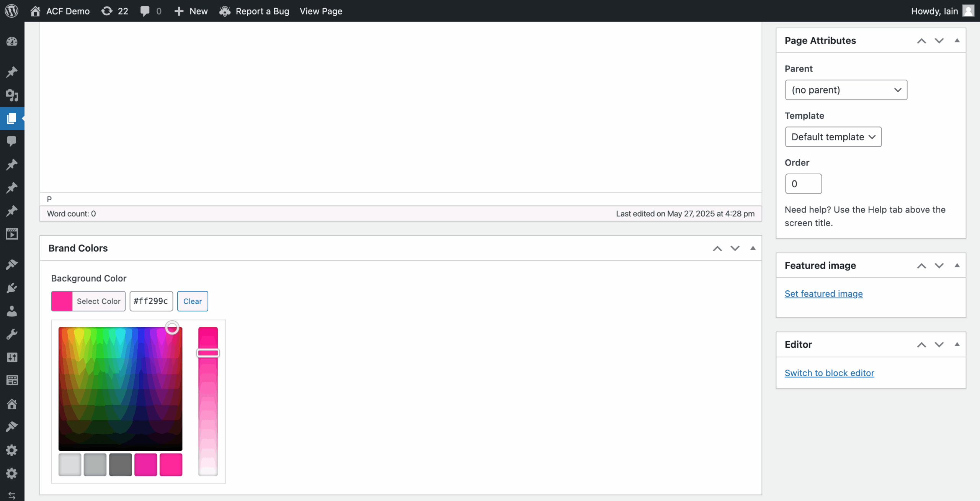The width and height of the screenshot is (980, 501).
Task: Open the Users menu icon
Action: (x=12, y=311)
